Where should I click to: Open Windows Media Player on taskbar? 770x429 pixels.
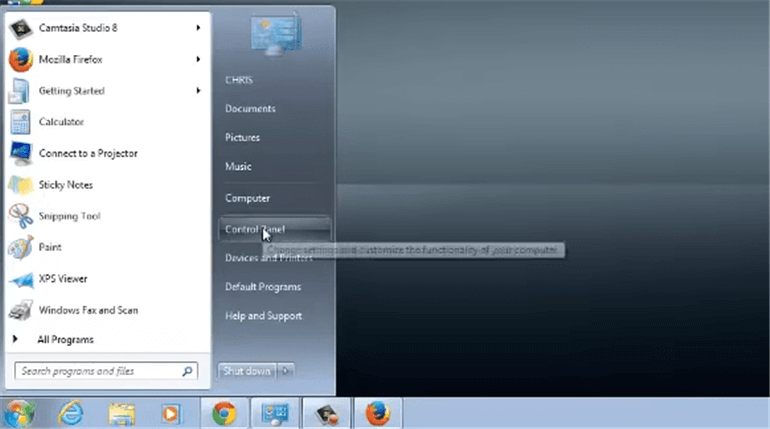(x=171, y=414)
